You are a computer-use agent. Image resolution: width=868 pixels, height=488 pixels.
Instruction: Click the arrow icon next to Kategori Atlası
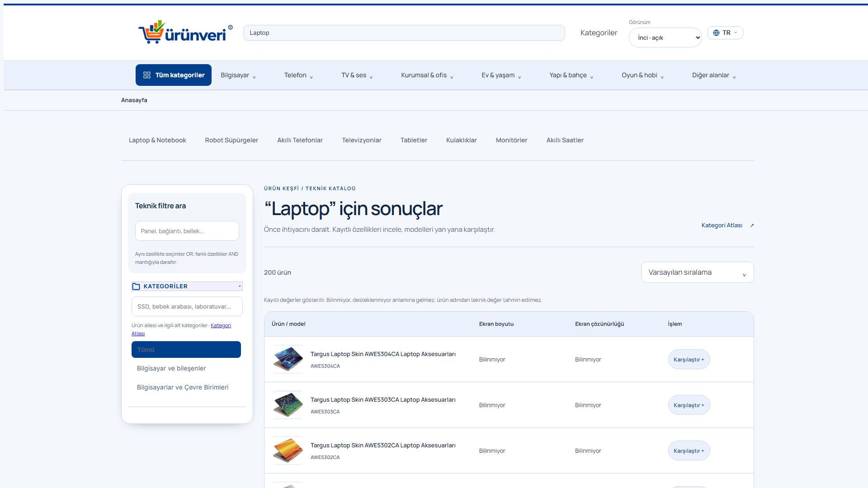(752, 225)
